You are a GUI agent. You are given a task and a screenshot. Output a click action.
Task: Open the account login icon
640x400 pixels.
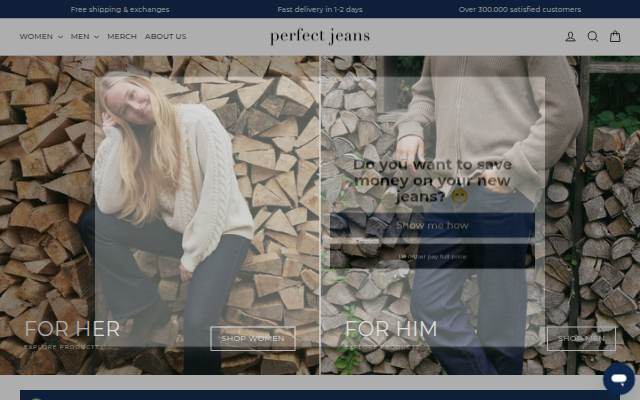570,37
